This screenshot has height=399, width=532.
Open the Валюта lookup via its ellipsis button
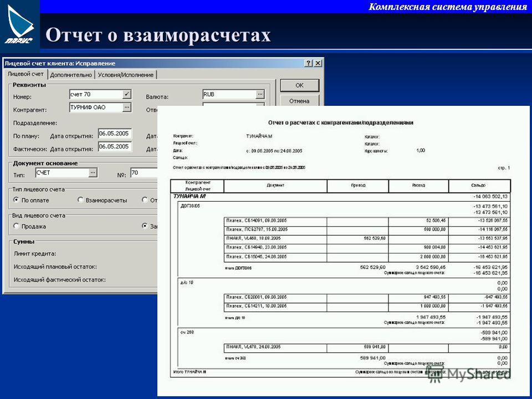point(260,94)
